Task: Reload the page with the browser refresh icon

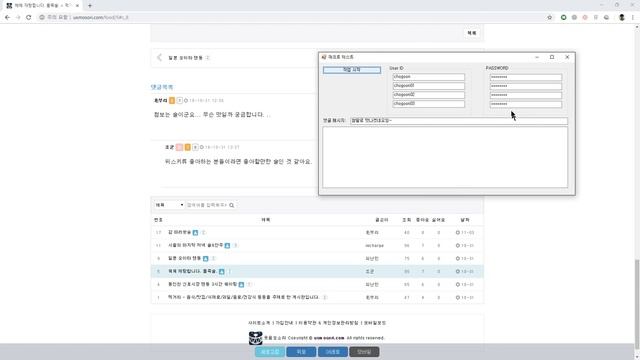Action: [29, 18]
